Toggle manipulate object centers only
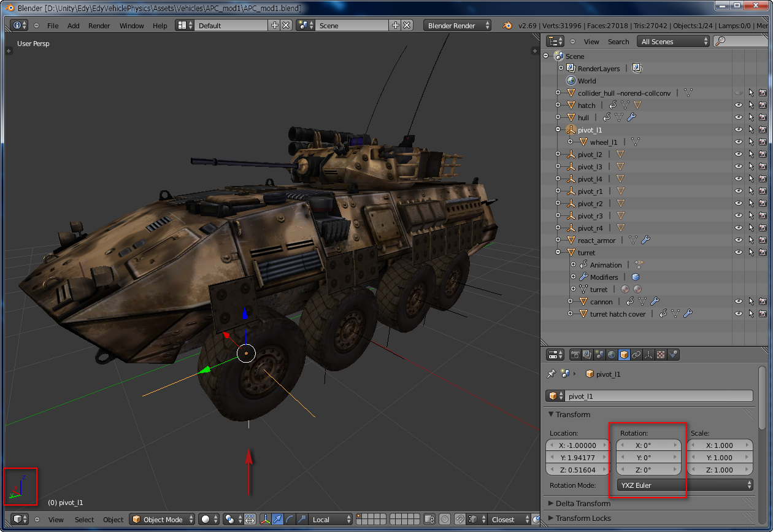This screenshot has height=532, width=773. click(x=250, y=520)
